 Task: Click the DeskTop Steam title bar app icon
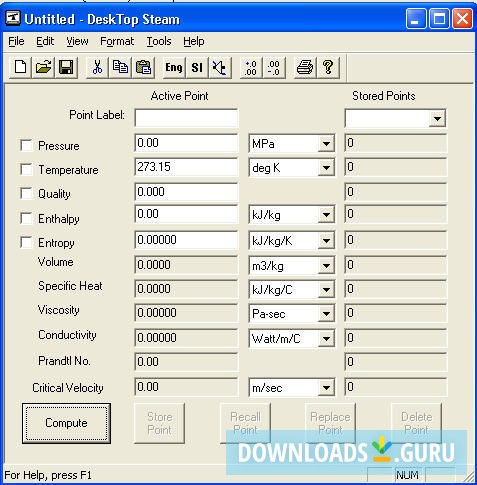coord(13,19)
